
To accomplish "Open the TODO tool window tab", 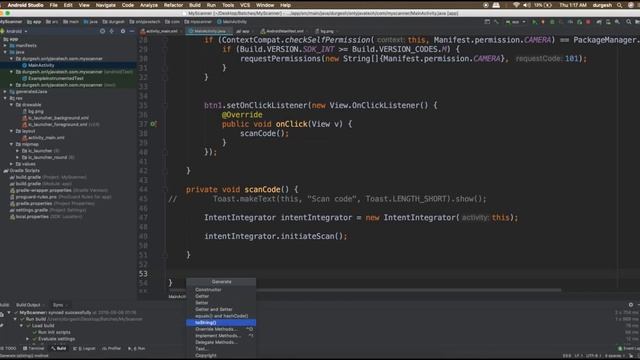I will (8, 349).
